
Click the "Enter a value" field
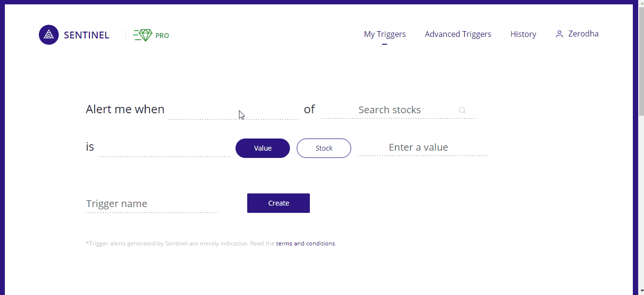pyautogui.click(x=423, y=147)
